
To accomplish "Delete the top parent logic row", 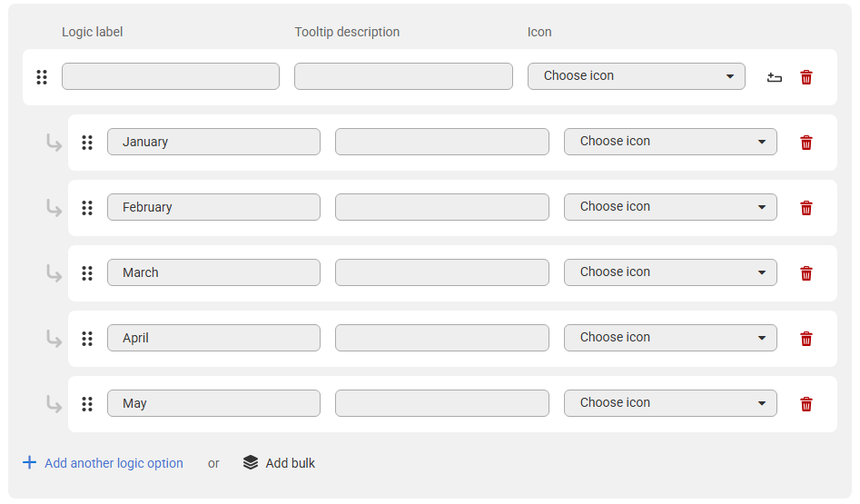I will point(806,77).
